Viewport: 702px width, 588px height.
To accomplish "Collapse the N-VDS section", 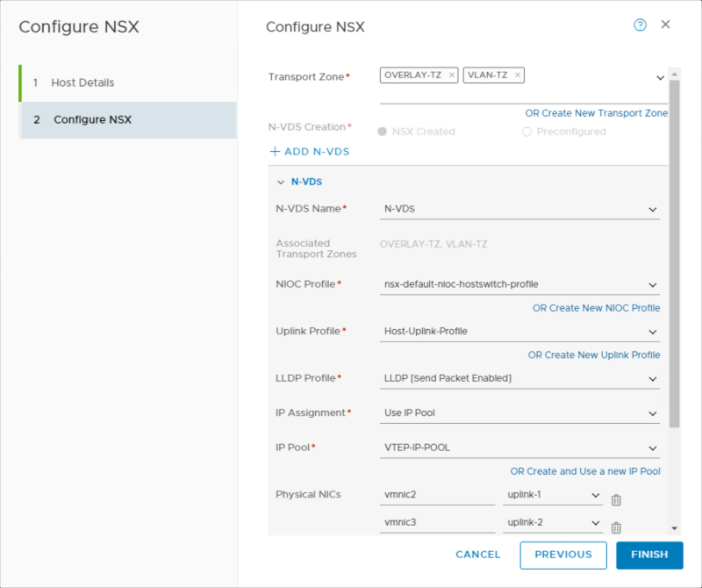I will [281, 183].
